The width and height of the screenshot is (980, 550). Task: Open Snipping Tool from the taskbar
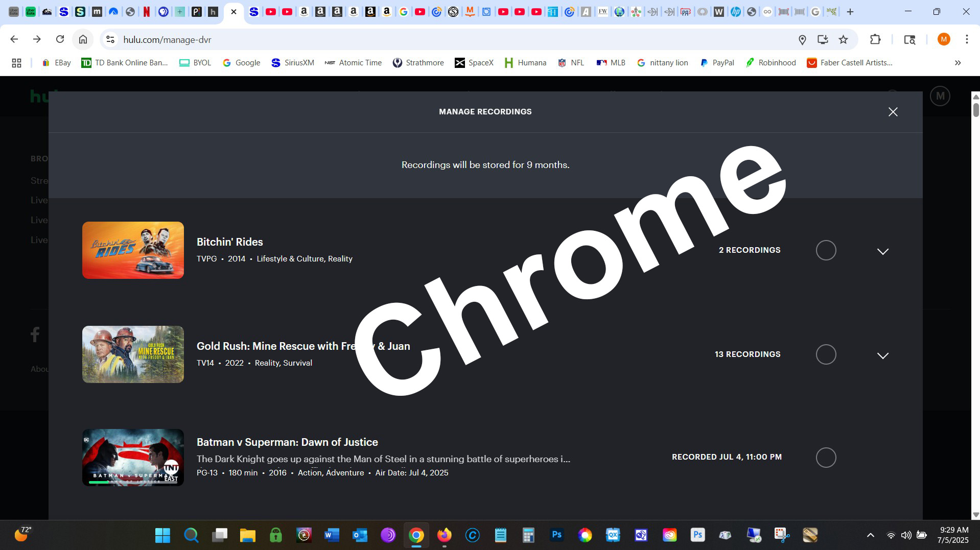tap(781, 535)
